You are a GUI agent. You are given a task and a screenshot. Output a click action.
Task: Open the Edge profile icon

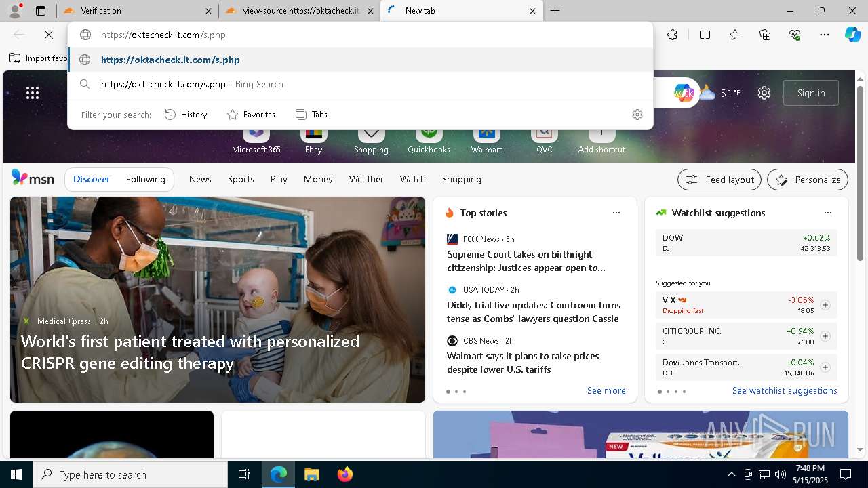click(16, 10)
